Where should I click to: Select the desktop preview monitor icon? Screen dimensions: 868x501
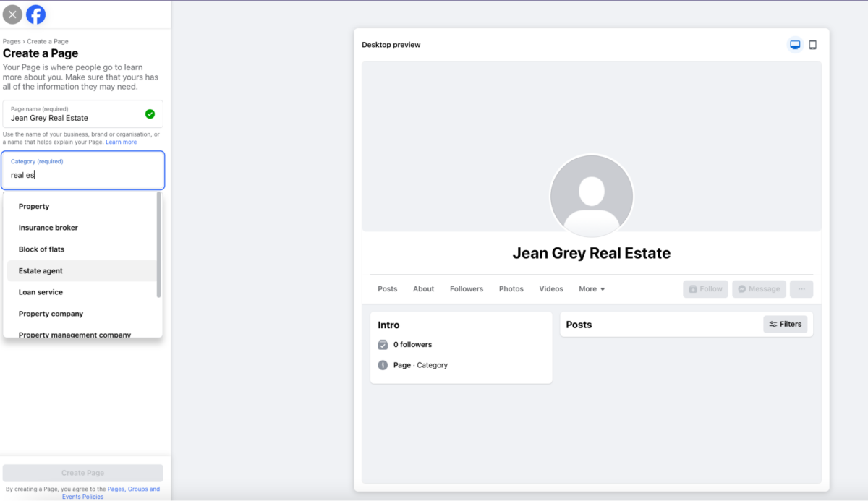coord(794,44)
